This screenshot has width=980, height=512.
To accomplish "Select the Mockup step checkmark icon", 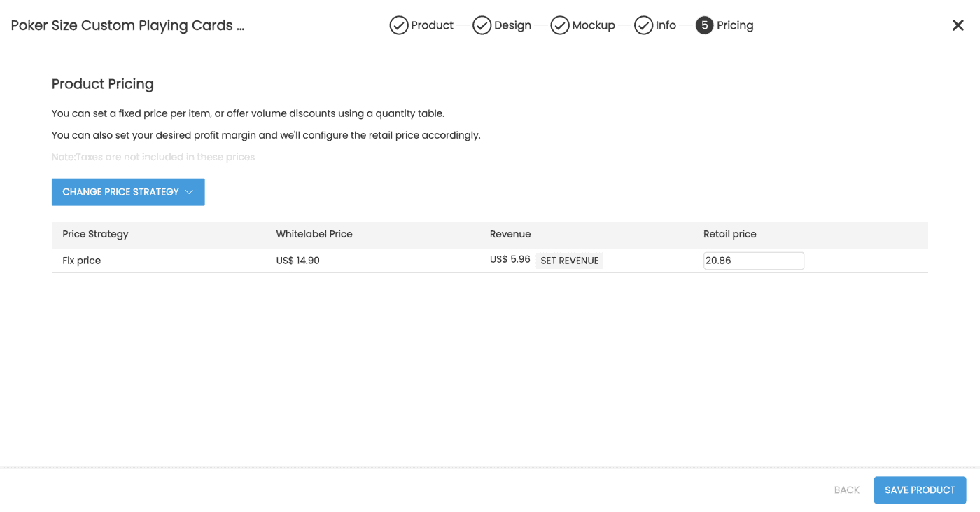I will 559,26.
